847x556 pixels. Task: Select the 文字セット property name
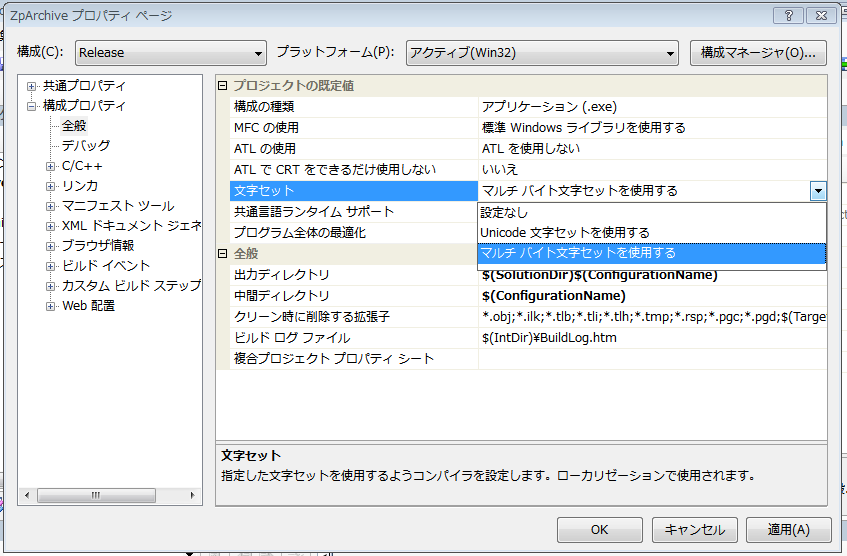click(x=354, y=191)
